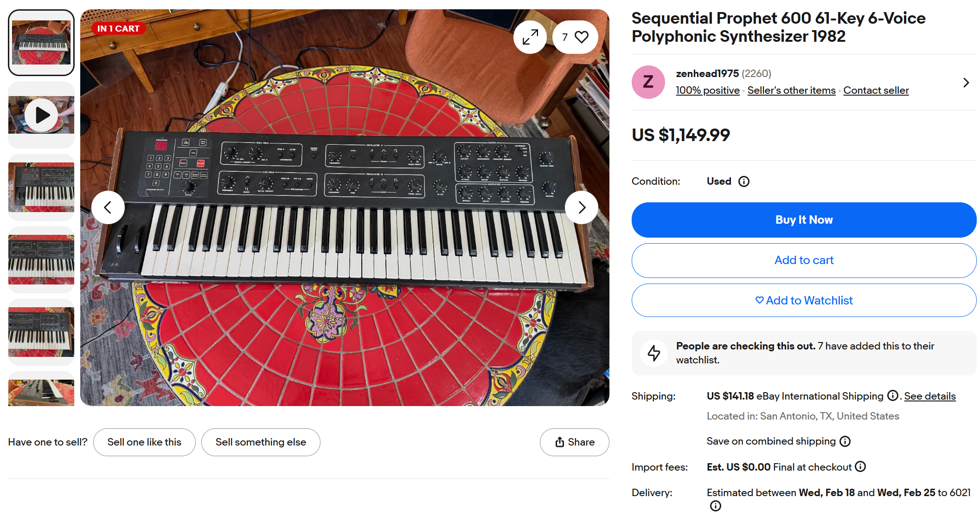Open the international shipping info icon
The width and height of the screenshot is (980, 517).
[x=892, y=396]
